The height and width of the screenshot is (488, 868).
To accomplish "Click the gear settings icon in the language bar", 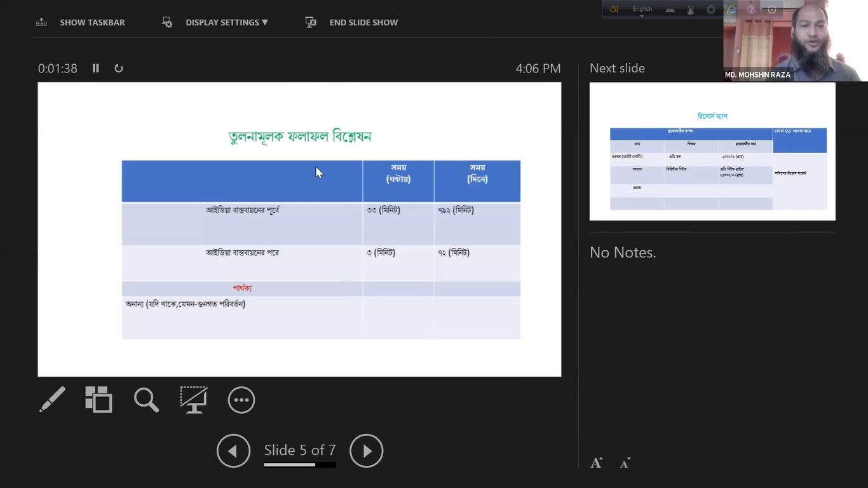I will [710, 10].
